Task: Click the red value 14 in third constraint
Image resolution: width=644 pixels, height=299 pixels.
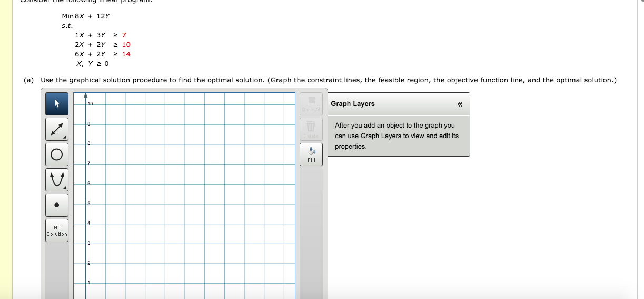Action: (126, 54)
